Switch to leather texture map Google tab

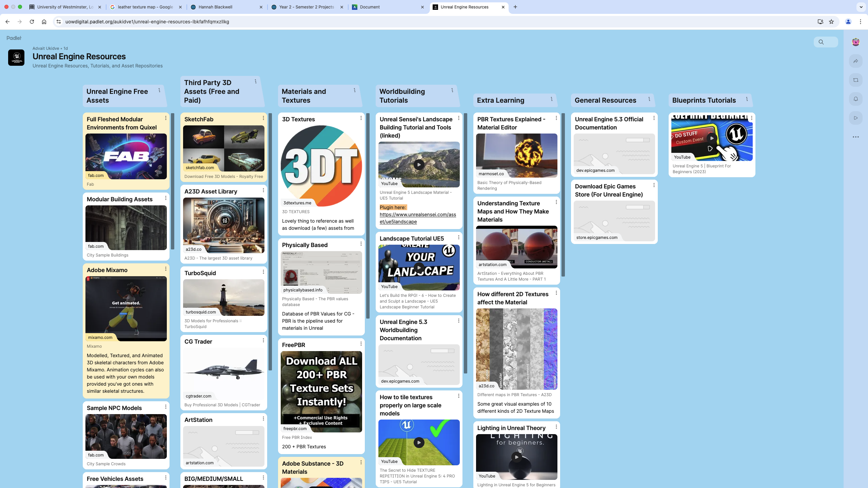pyautogui.click(x=146, y=7)
